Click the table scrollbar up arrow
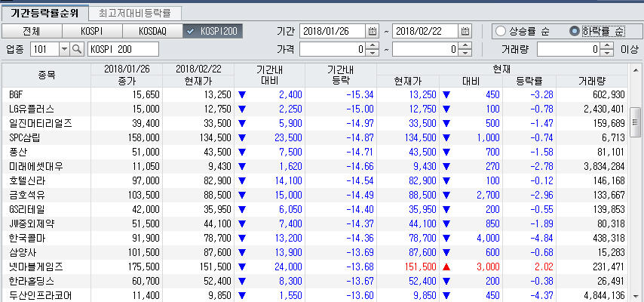The height and width of the screenshot is (302, 644). (x=636, y=69)
